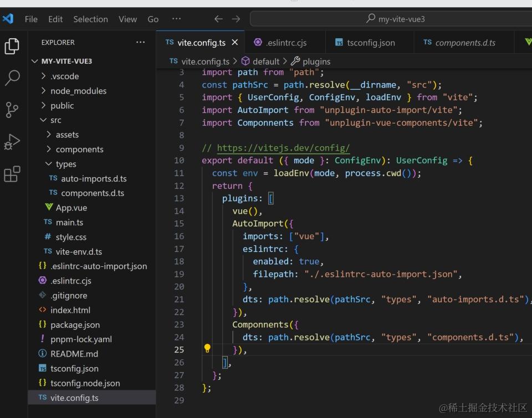Open vite-env.d.ts in explorer
This screenshot has width=532, height=418.
click(x=79, y=251)
